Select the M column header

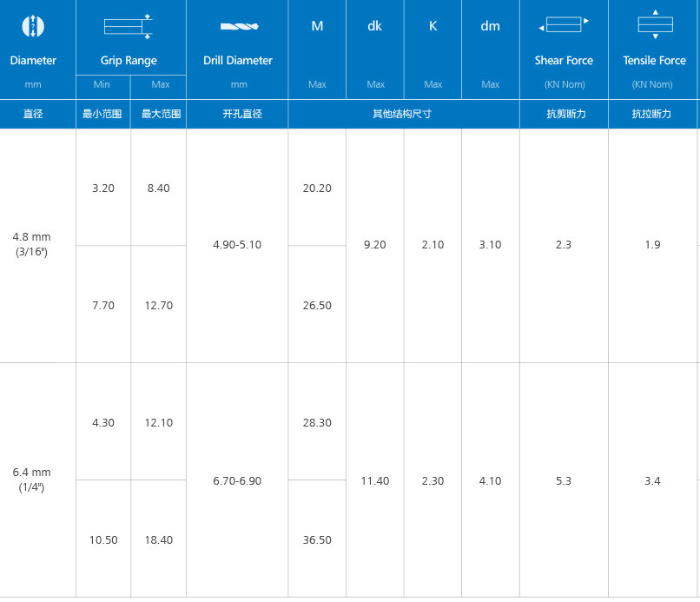[317, 26]
